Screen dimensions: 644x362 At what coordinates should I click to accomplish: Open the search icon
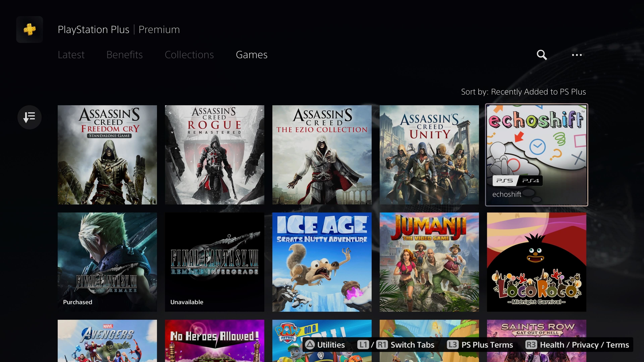pos(541,54)
